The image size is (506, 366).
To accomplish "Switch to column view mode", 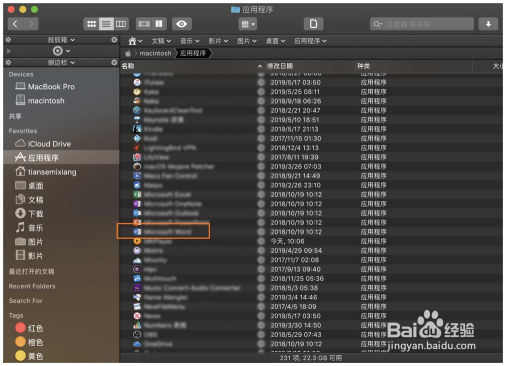I will pyautogui.click(x=121, y=24).
